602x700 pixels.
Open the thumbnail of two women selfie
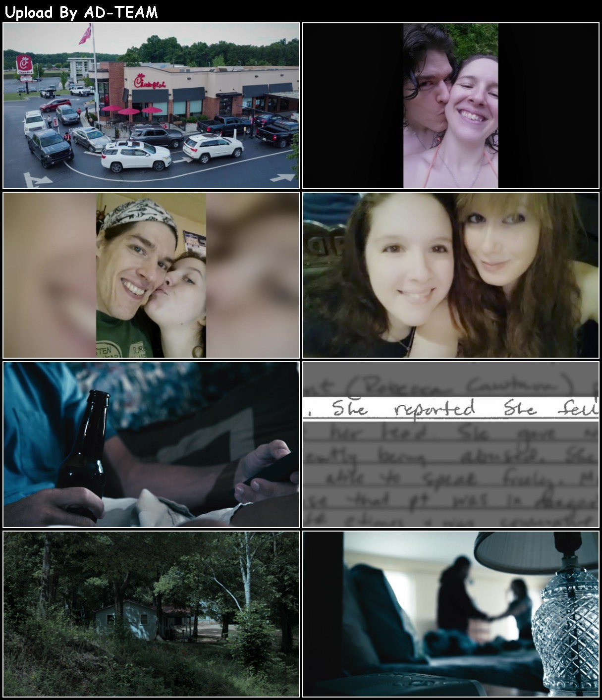(451, 275)
